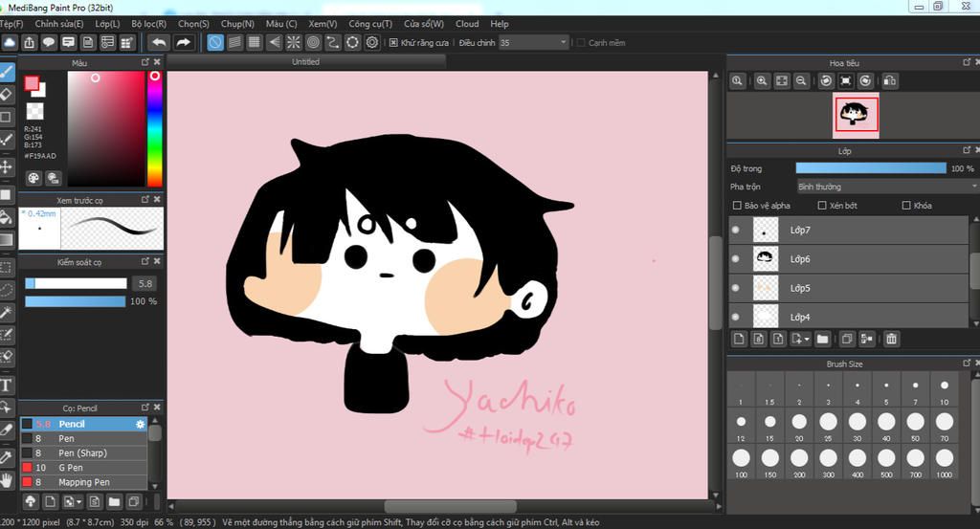This screenshot has width=980, height=529.
Task: Select the Gradient tool
Action: coord(7,240)
